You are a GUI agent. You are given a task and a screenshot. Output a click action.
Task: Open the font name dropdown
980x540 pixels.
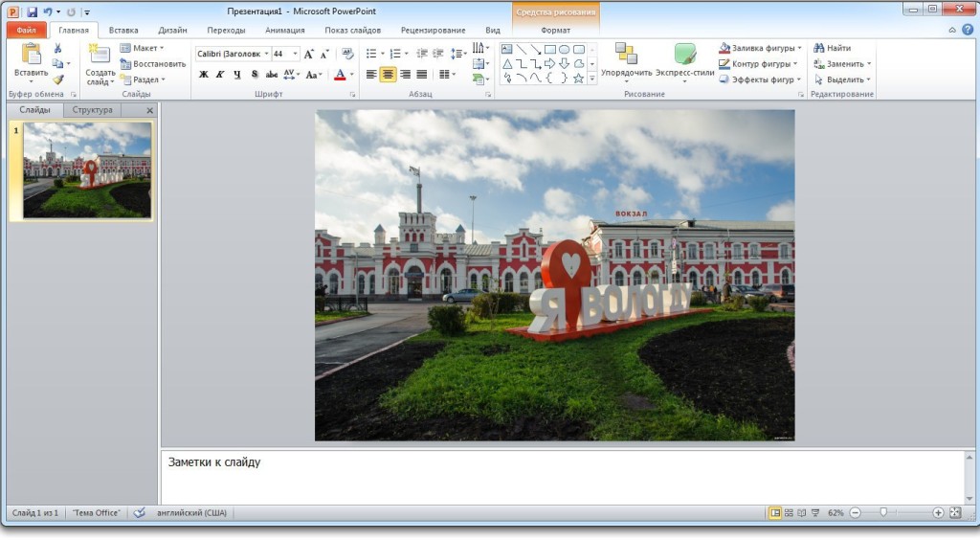coord(266,54)
